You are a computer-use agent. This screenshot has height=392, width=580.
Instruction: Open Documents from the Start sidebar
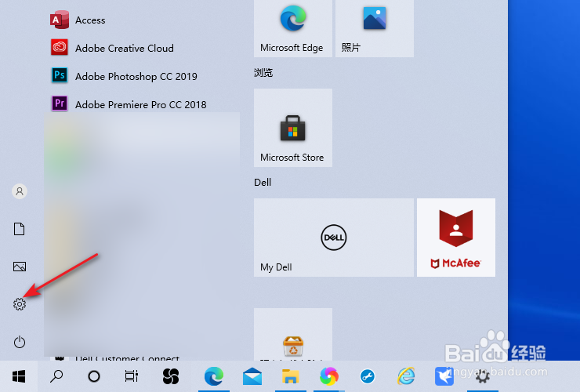(20, 229)
